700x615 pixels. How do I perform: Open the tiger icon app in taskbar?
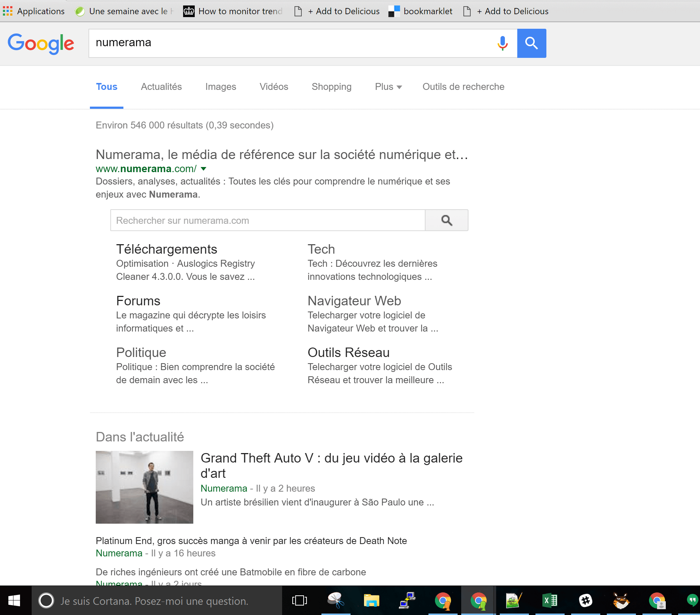pos(621,600)
